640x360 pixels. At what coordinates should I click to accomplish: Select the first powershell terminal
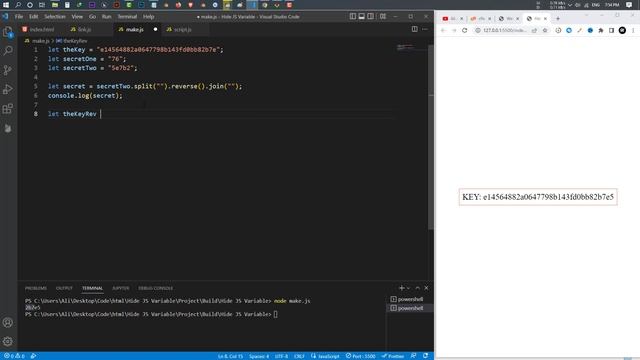tap(410, 299)
